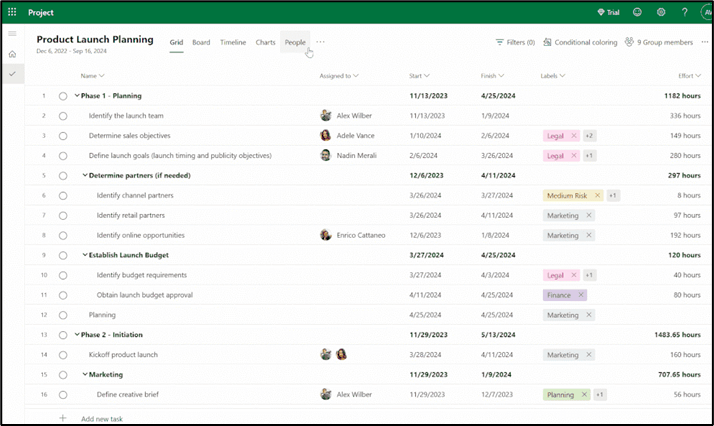Screen dimensions: 714x426
Task: Click the Planning label color chip
Action: 560,395
